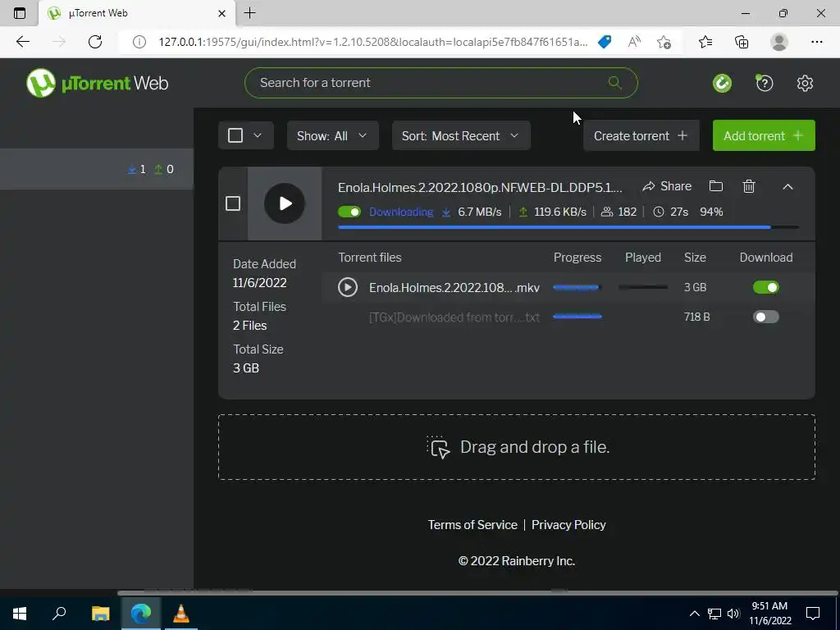
Task: Open the Sort: Most Recent dropdown
Action: (461, 135)
